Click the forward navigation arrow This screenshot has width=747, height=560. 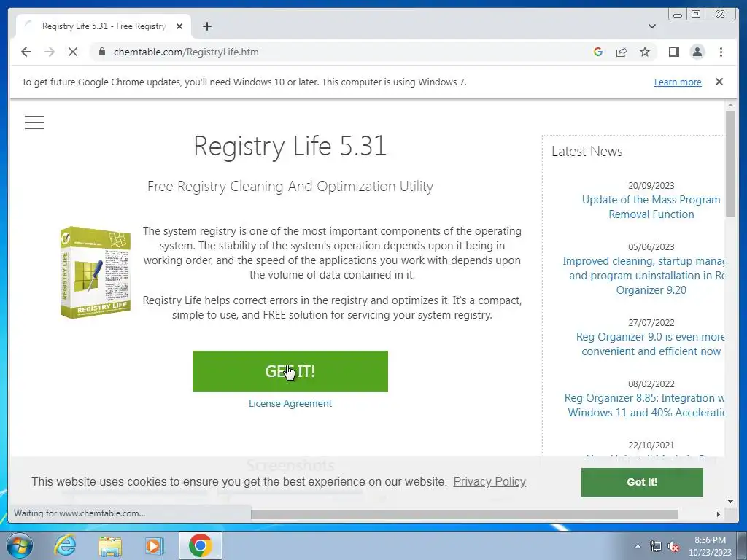(50, 52)
